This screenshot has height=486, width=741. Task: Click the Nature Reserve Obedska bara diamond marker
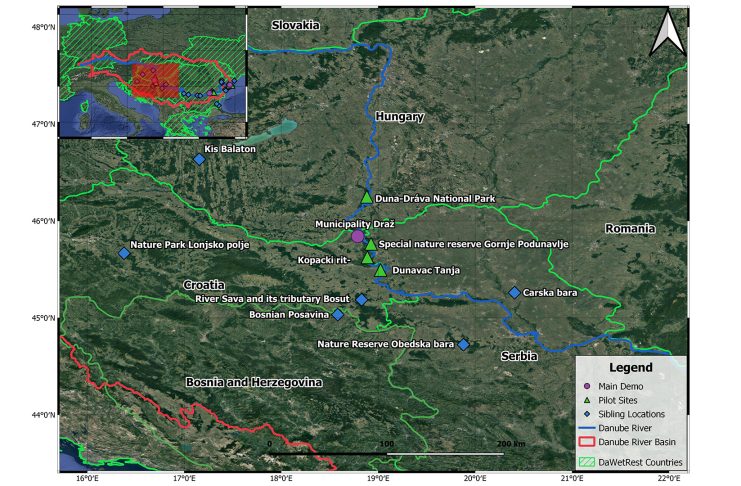click(x=463, y=344)
